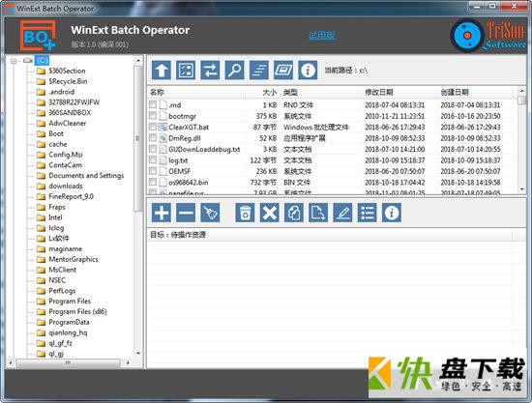Click the 试用版 trial version link
Screen dimensions: 532x403
coord(321,35)
